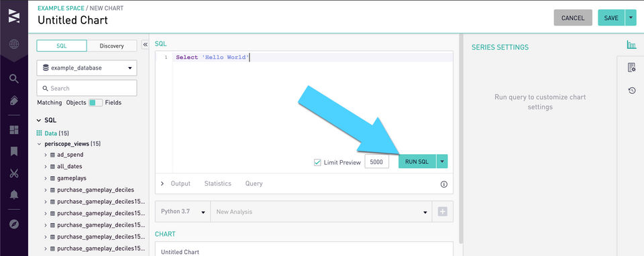Open the Statistics tab
This screenshot has height=256, width=644.
(x=217, y=184)
